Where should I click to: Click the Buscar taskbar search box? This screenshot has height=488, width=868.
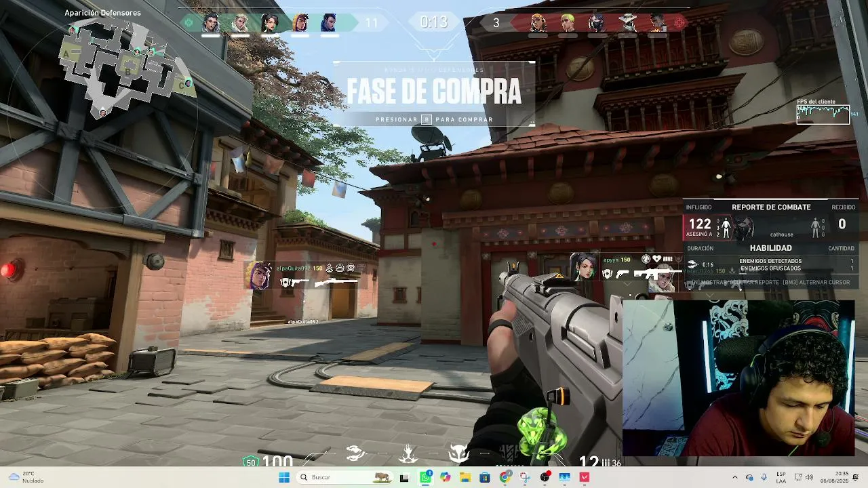click(x=344, y=477)
